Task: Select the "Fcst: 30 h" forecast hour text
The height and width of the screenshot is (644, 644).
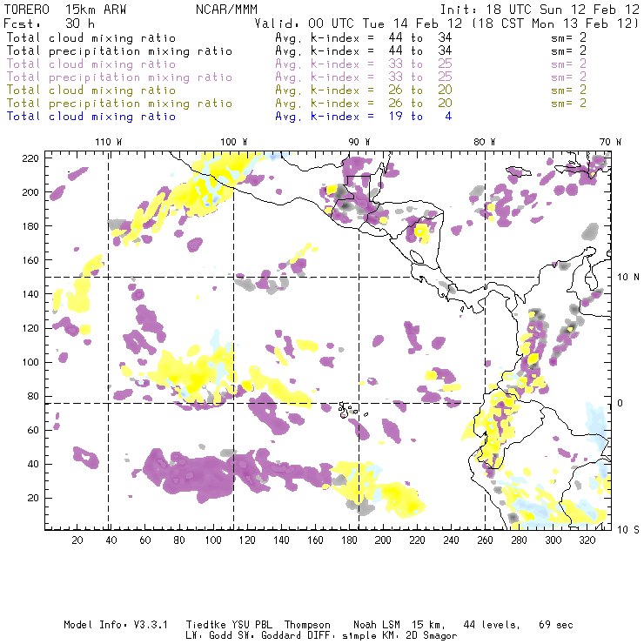Action: tap(50, 23)
